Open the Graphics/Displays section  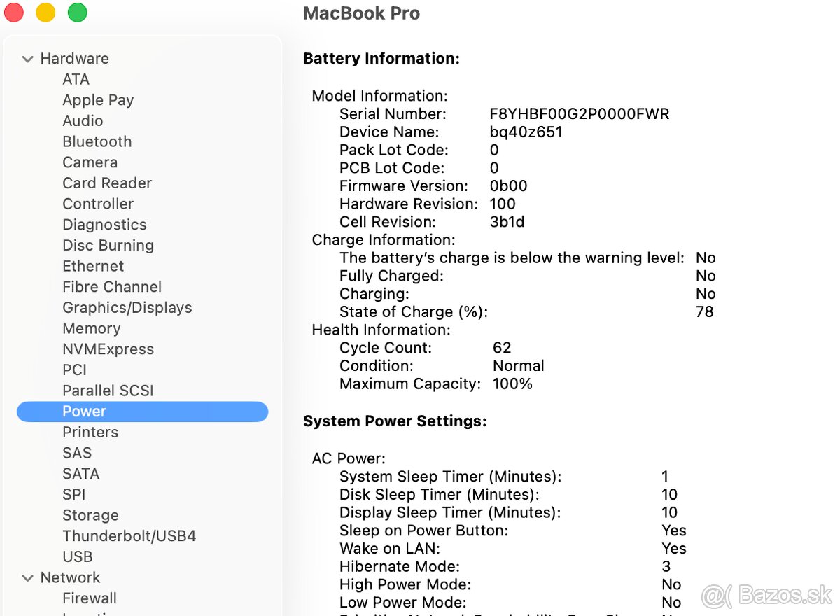tap(127, 307)
